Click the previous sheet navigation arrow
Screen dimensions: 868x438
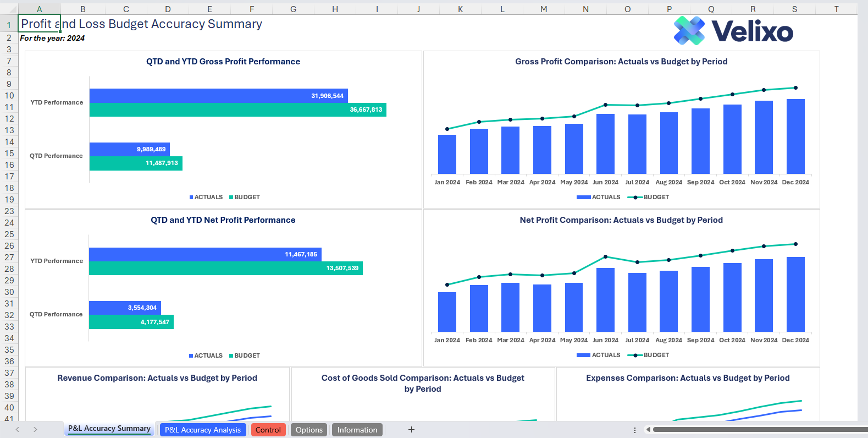coord(18,430)
